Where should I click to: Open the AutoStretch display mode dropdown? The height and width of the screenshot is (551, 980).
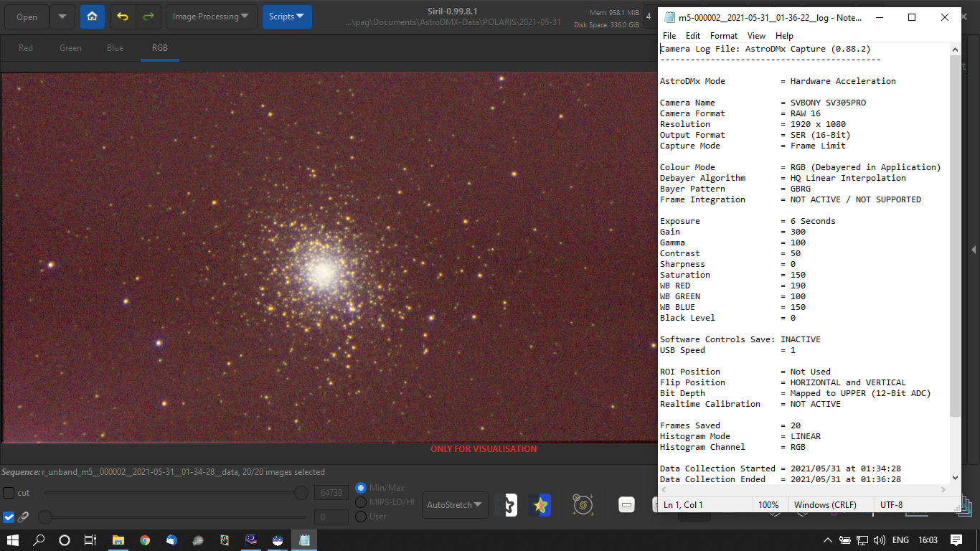[x=455, y=505]
